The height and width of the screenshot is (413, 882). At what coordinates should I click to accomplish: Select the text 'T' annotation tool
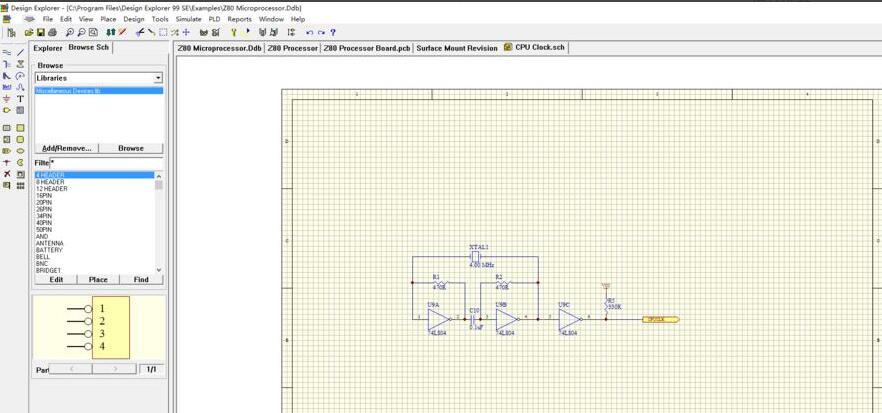click(x=20, y=99)
